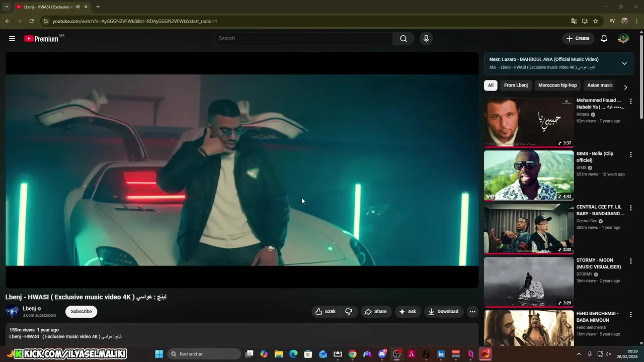Select the Asian music chip
The height and width of the screenshot is (362, 644).
tap(600, 85)
